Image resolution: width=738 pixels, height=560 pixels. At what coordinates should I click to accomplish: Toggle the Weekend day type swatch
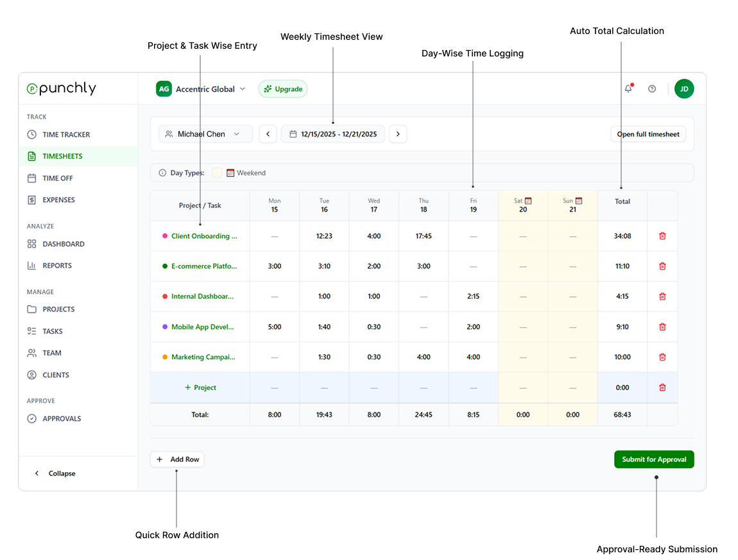point(217,172)
